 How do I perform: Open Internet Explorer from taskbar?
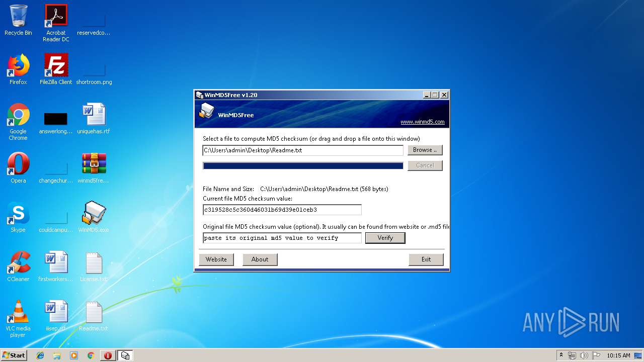click(40, 355)
